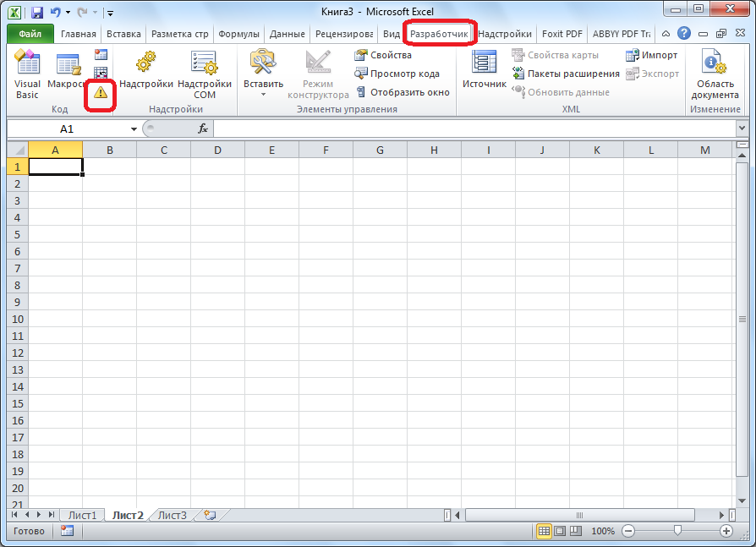Open the Формулы tab
This screenshot has height=547, width=756.
click(x=238, y=34)
